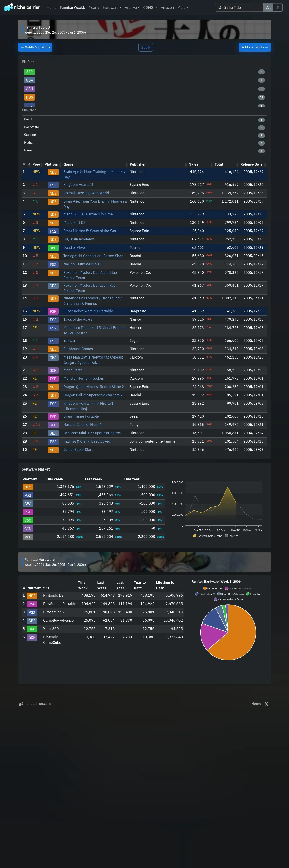Open Jump! Super Stars link
Image resolution: width=289 pixels, height=868 pixels.
coord(78,450)
